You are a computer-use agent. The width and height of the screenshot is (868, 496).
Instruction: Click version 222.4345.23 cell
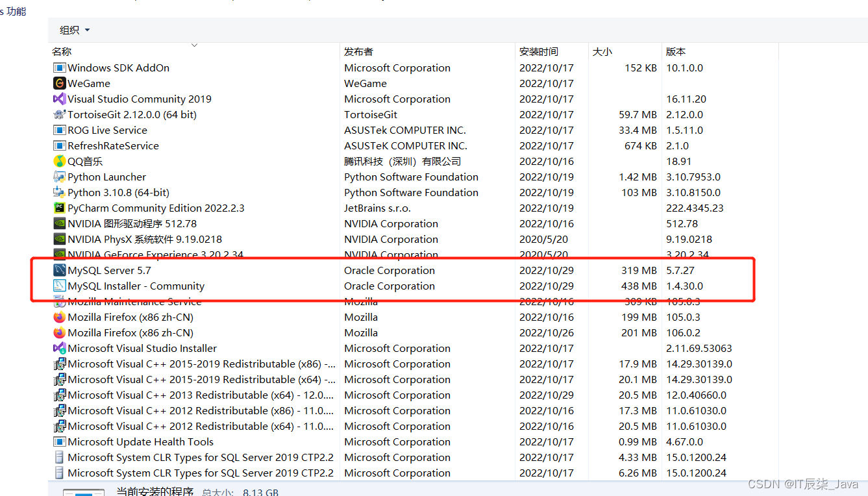695,208
